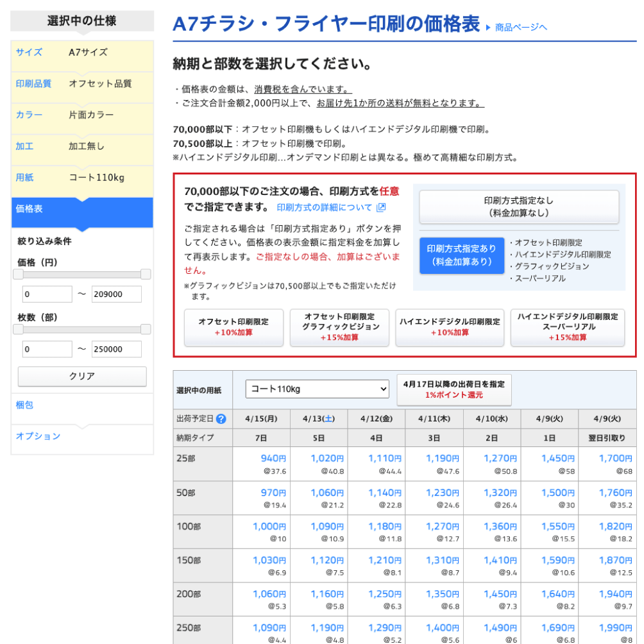Expand the 梱包 section in sidebar
This screenshot has height=644, width=644.
coord(82,405)
